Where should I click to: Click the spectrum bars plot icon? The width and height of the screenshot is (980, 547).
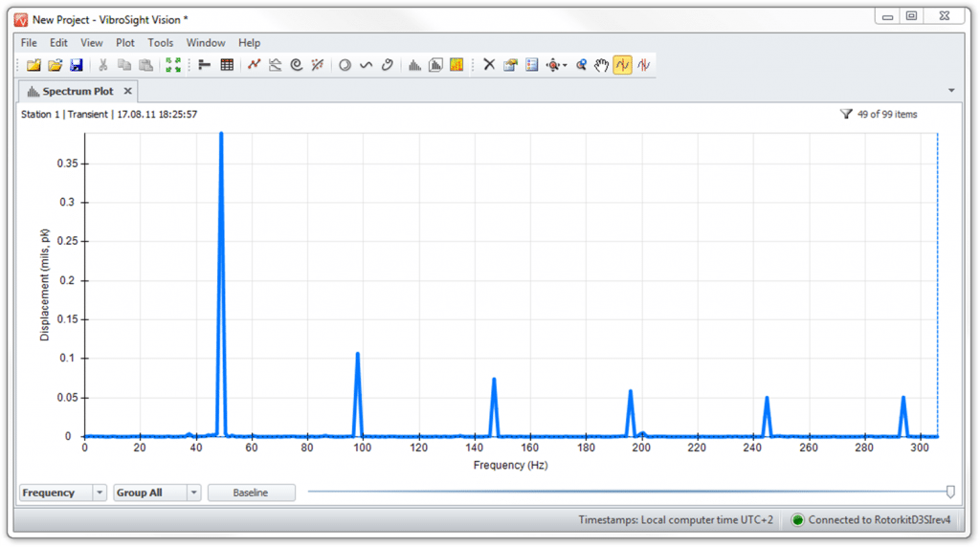coord(414,65)
